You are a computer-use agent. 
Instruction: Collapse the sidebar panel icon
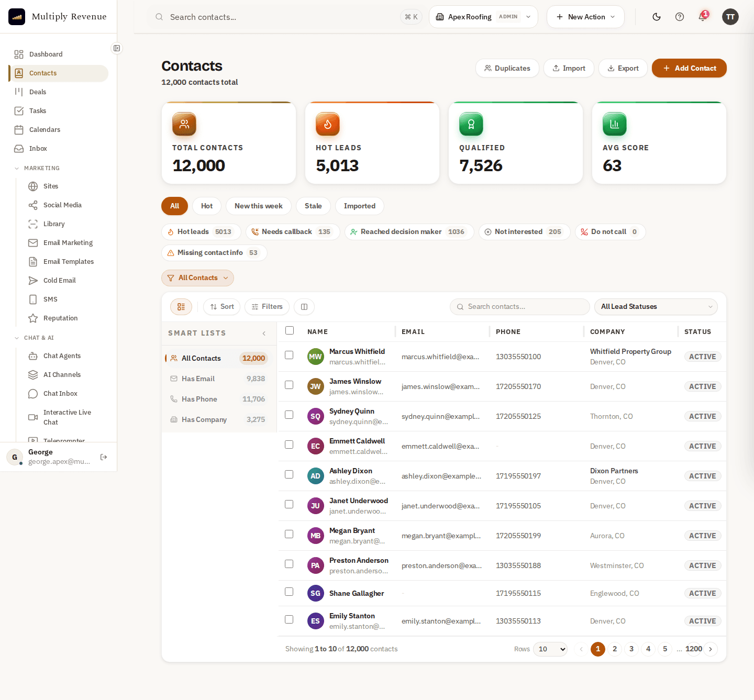click(117, 48)
